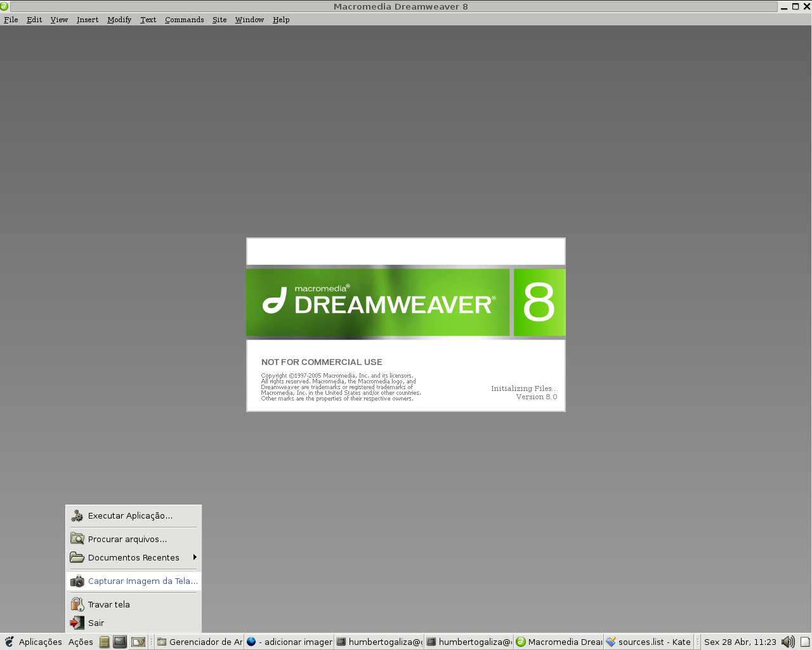The image size is (812, 650).
Task: Select Procurar arquivos menu entry
Action: (134, 539)
